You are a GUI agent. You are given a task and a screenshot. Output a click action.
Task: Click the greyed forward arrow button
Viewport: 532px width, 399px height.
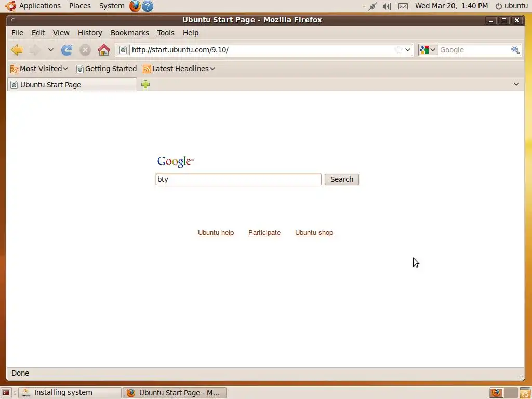(x=35, y=50)
